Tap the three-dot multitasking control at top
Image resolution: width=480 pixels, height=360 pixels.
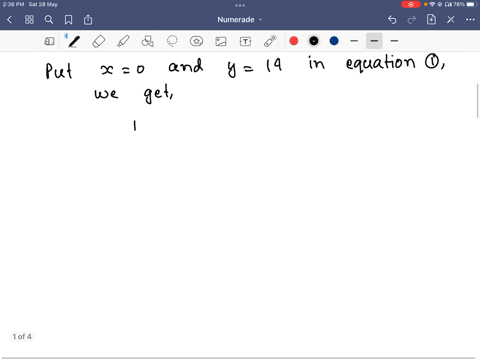click(240, 5)
